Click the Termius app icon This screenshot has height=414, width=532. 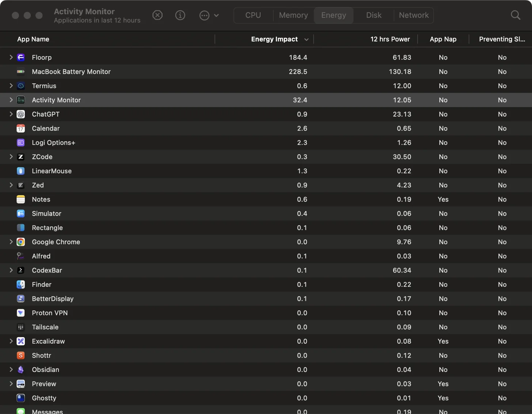21,86
